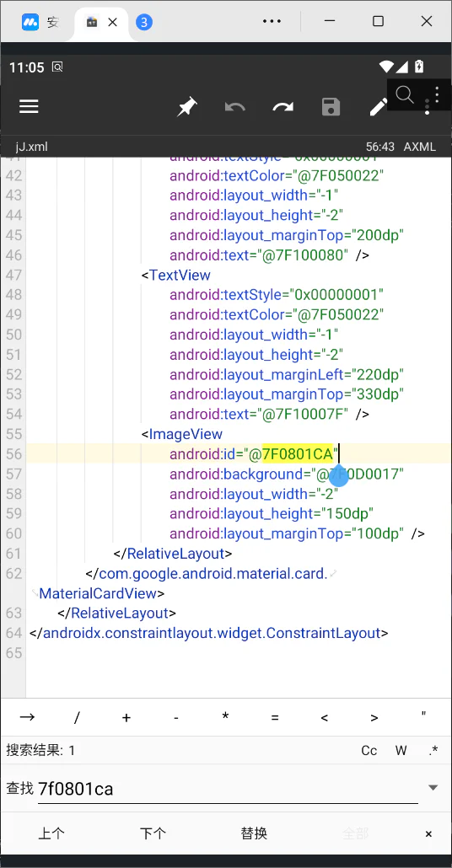Screen dimensions: 452x868
Task: Click the redo arrow icon
Action: (x=283, y=107)
